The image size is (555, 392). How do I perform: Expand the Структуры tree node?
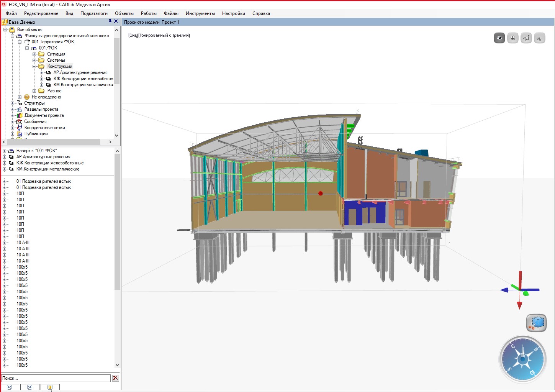[x=12, y=103]
